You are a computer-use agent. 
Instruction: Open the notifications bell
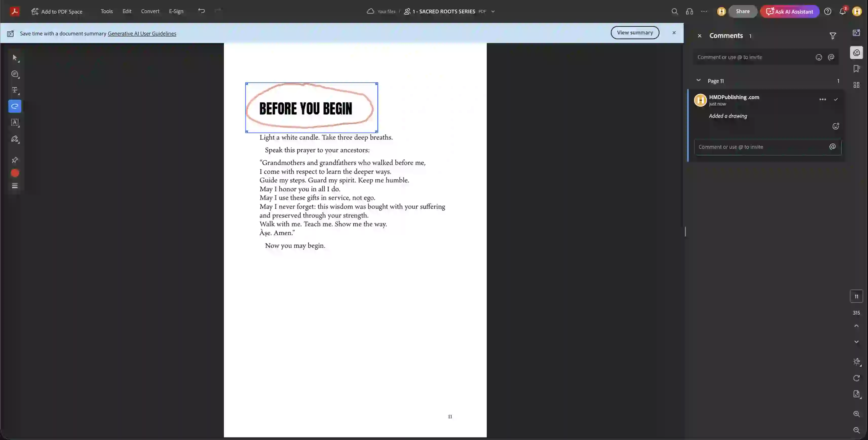tap(842, 11)
